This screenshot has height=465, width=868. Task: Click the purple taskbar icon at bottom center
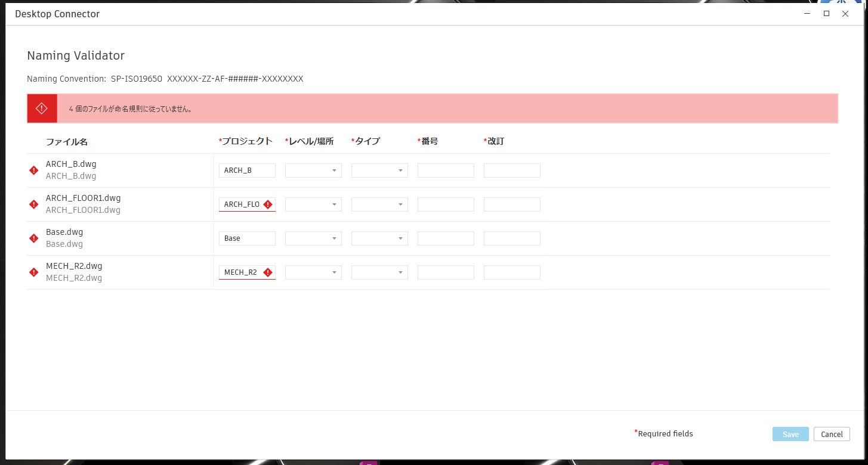point(368,463)
